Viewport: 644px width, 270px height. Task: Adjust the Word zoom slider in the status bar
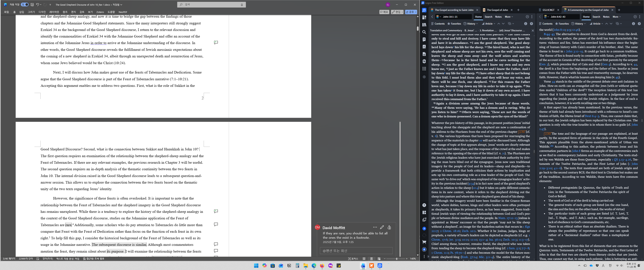pyautogui.click(x=397, y=259)
